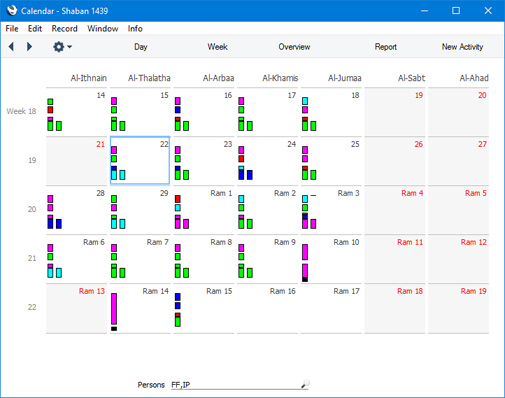The height and width of the screenshot is (398, 505).
Task: Select the tall magenta bar on Ram 14
Action: tap(114, 309)
